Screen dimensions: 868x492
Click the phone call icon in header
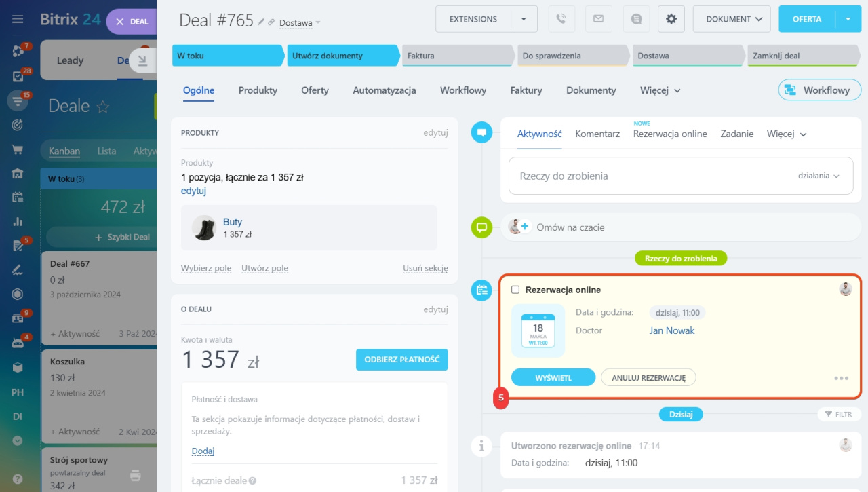tap(561, 19)
